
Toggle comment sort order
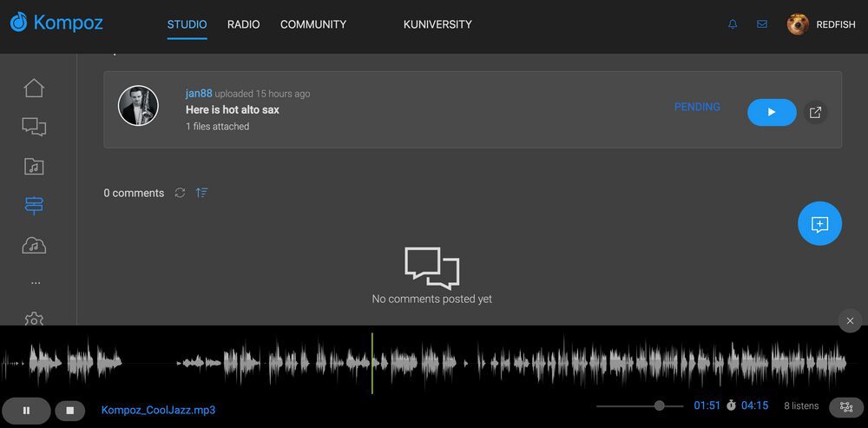(x=201, y=193)
